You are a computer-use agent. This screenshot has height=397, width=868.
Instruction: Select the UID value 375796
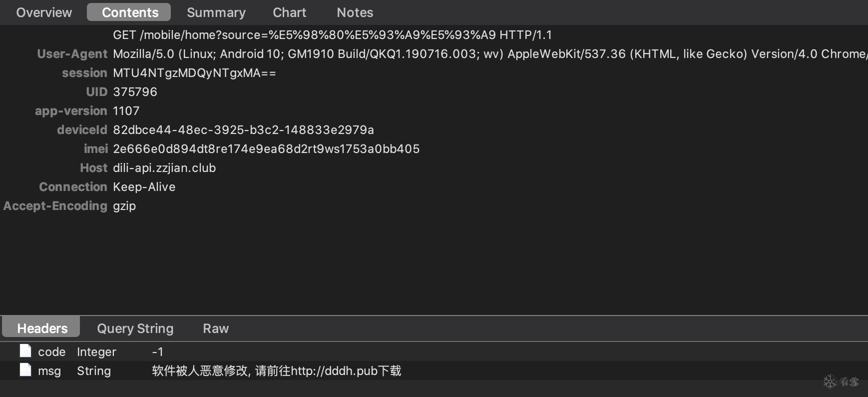click(x=135, y=92)
